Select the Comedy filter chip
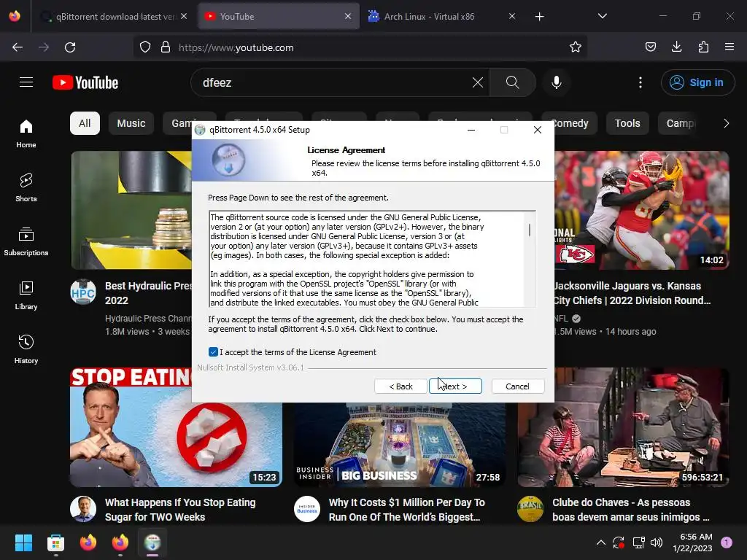The height and width of the screenshot is (560, 747). (570, 123)
